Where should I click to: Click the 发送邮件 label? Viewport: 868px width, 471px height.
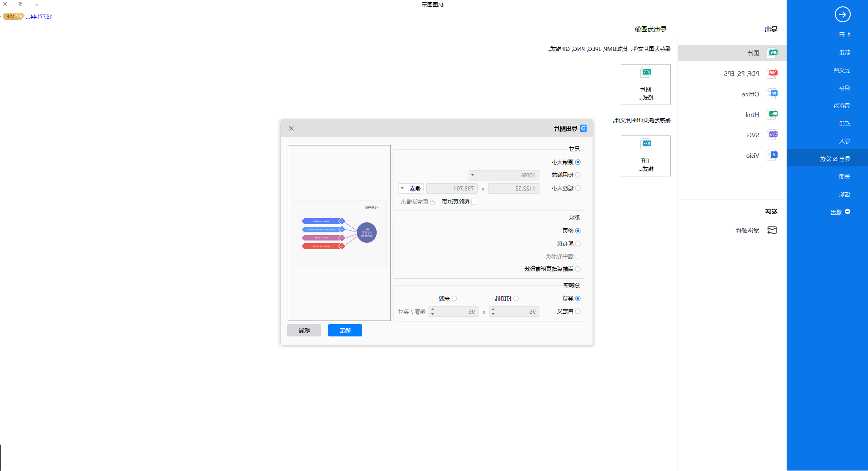tap(748, 231)
